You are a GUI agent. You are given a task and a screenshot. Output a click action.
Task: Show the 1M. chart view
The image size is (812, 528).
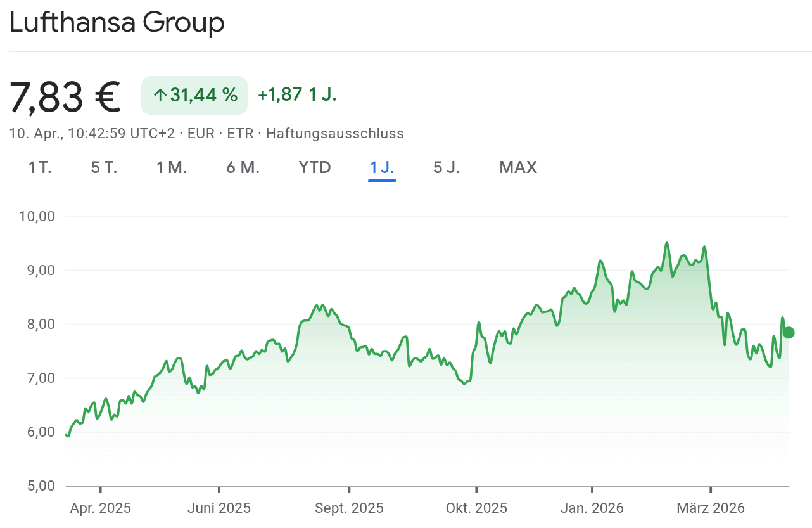(172, 167)
